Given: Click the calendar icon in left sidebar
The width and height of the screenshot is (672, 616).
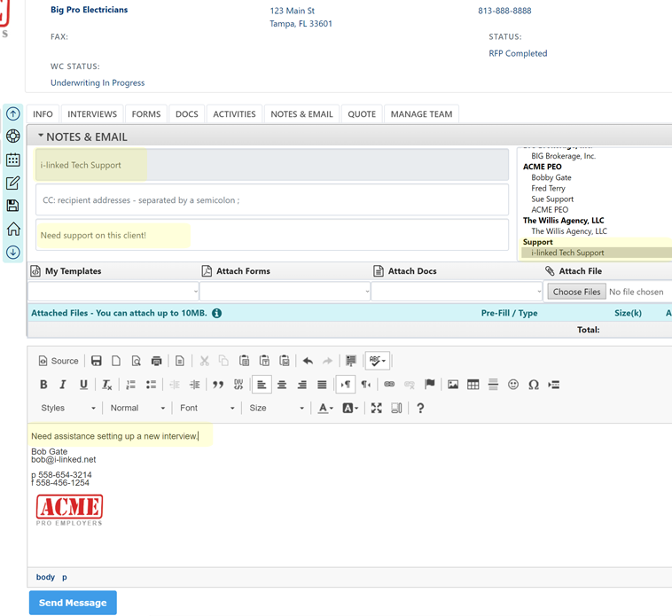Looking at the screenshot, I should point(13,160).
